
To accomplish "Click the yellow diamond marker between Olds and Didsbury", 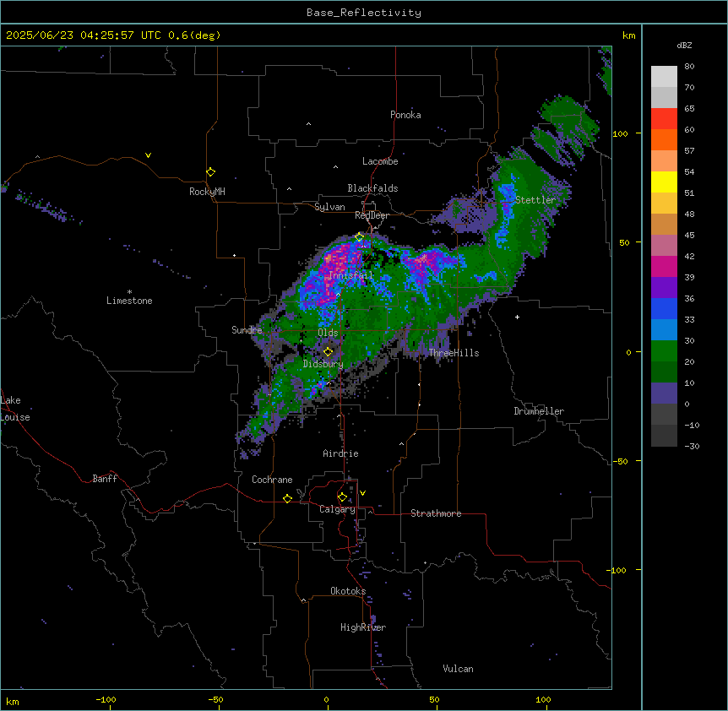I will [x=329, y=352].
